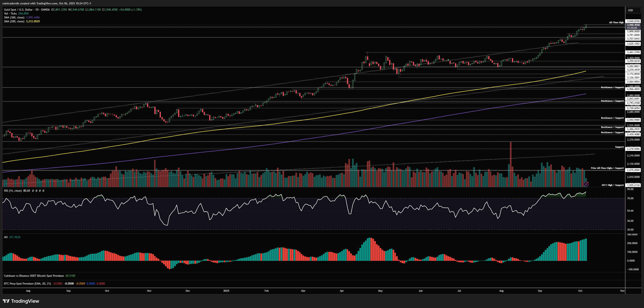Select the SMA (200, close) indicator legend
Screen dimensions: 644x308
(14, 21)
